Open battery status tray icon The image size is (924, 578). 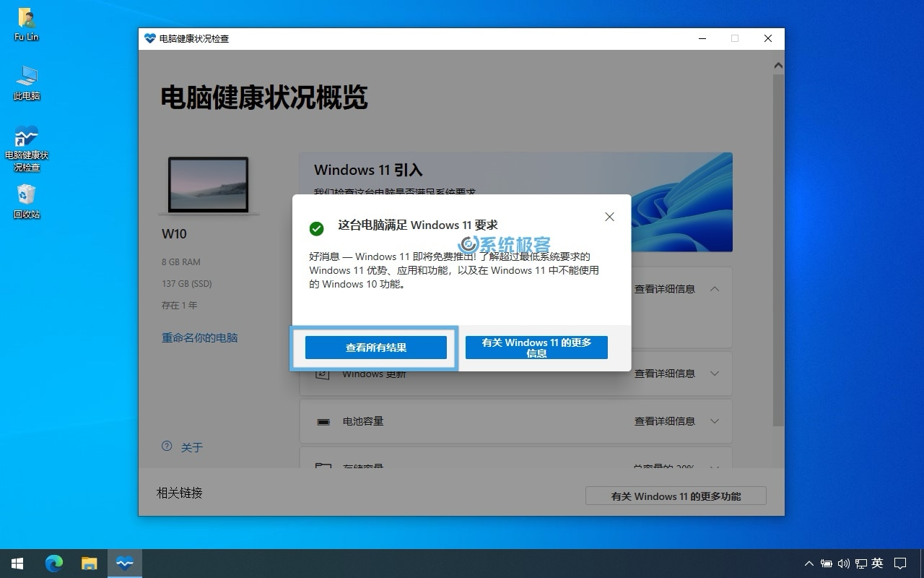(x=826, y=564)
